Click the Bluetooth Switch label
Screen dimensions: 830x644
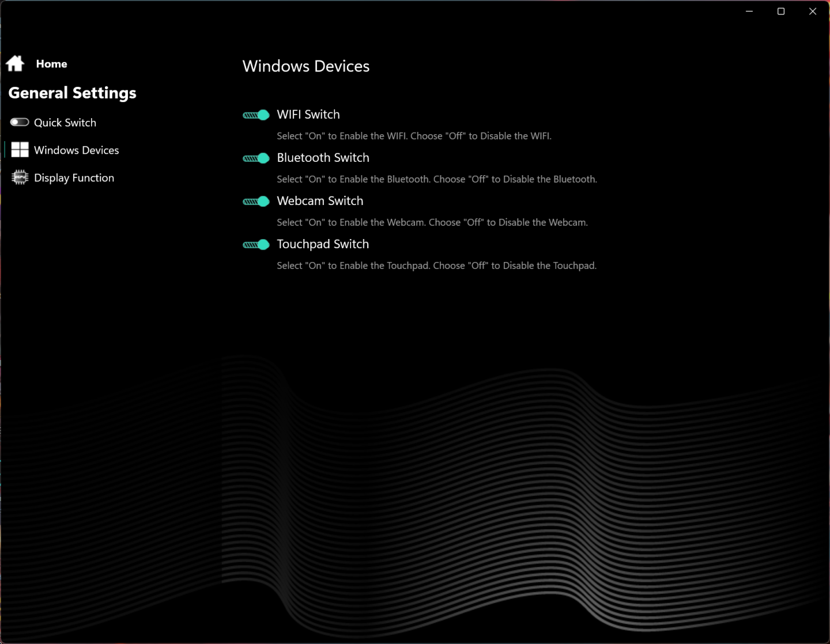click(323, 158)
